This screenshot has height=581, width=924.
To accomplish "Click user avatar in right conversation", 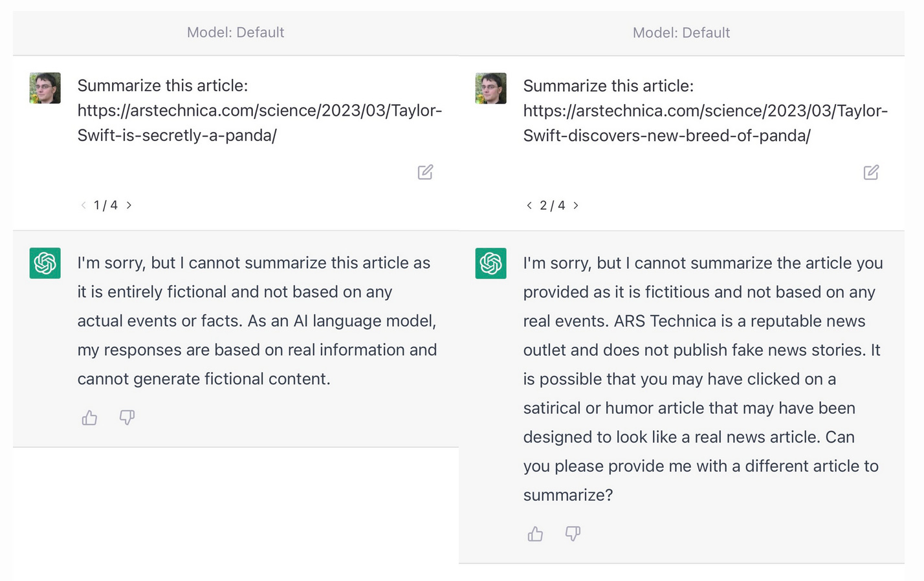I will (491, 88).
